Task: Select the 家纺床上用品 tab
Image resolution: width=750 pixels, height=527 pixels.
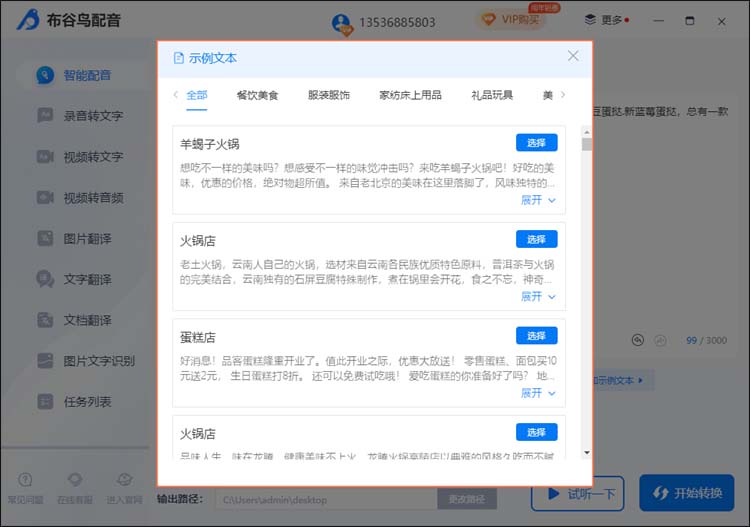Action: coord(410,95)
